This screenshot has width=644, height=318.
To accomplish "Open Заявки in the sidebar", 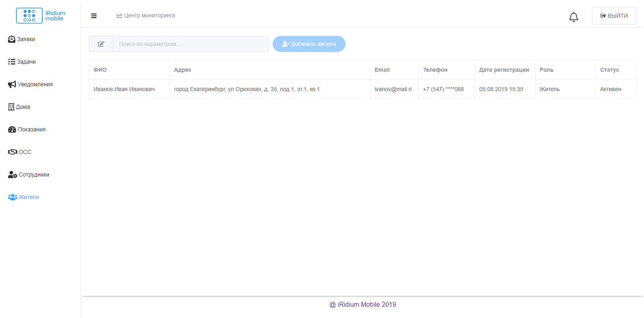I will 22,39.
